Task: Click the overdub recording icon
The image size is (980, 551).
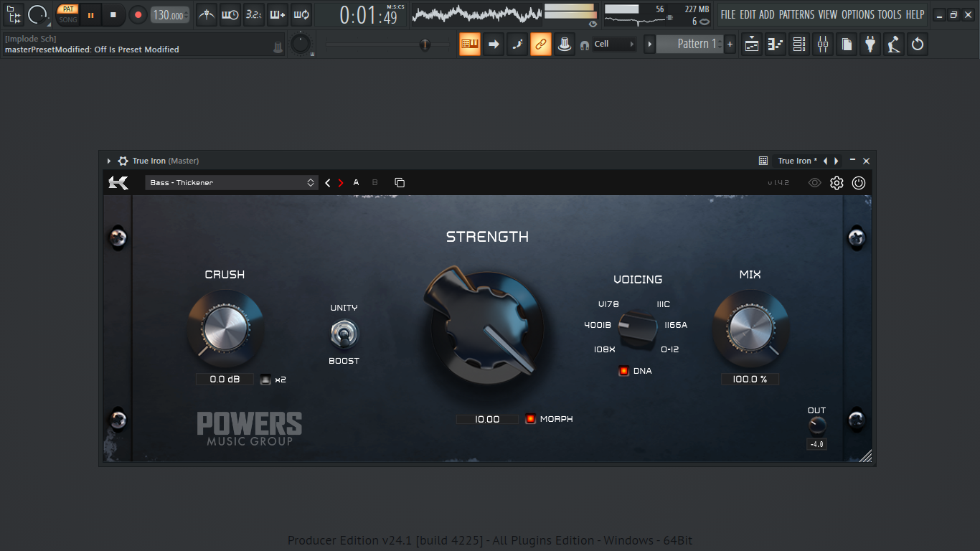Action: click(x=278, y=14)
